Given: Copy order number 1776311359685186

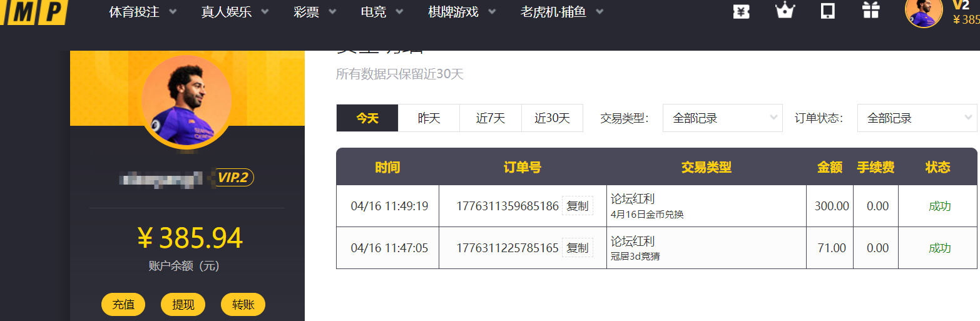Looking at the screenshot, I should 578,206.
